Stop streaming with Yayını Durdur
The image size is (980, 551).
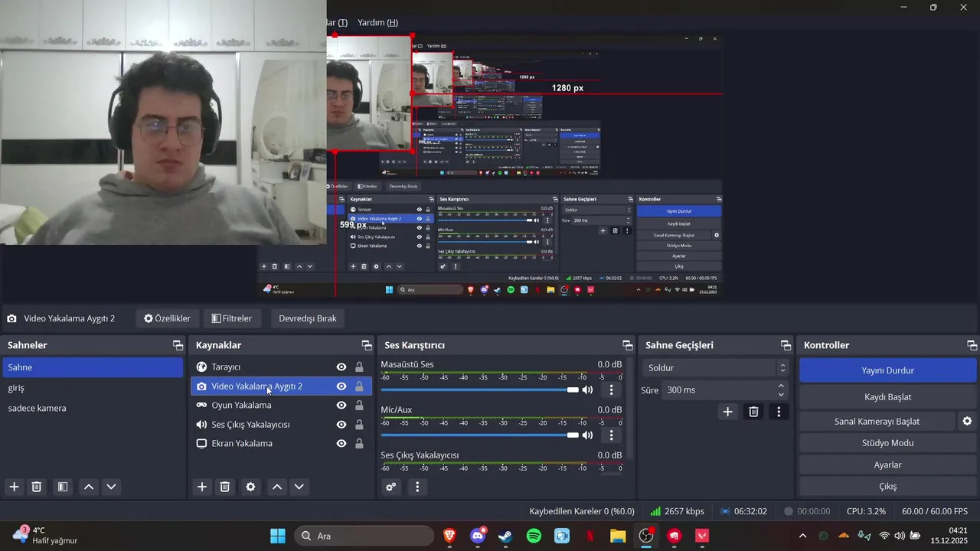887,370
